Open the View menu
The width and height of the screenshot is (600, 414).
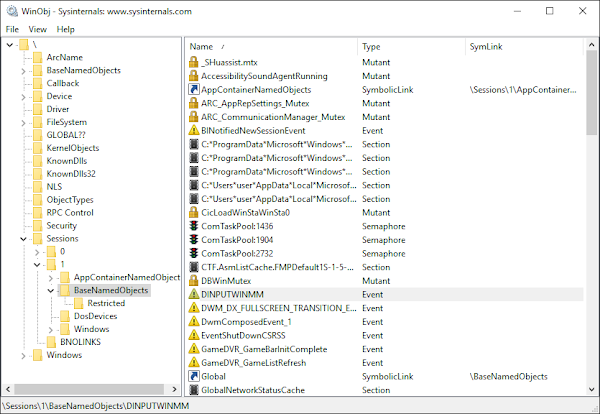point(37,29)
